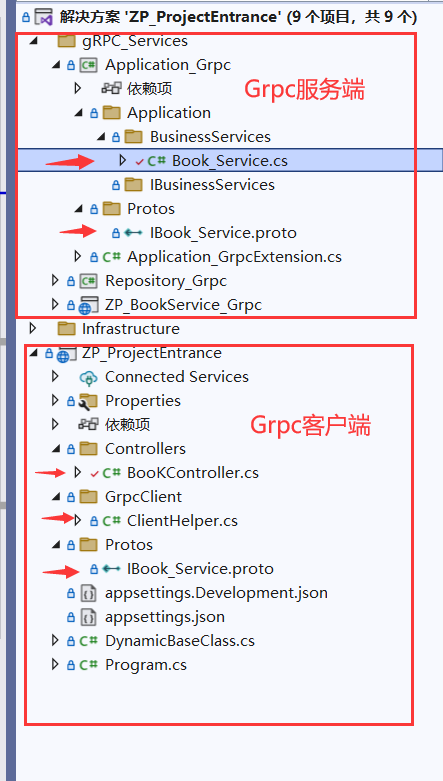Expand the Repository_Grpc project
The image size is (443, 781).
coord(55,280)
